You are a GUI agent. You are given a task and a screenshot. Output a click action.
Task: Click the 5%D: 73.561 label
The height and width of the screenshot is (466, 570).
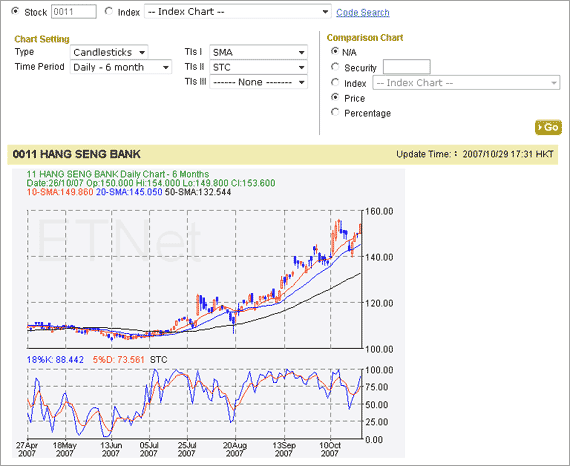119,360
